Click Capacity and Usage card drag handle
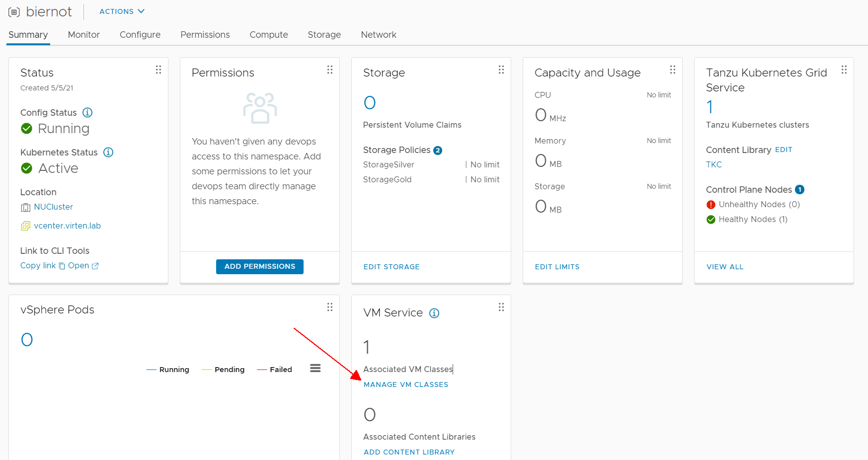Screen dimensions: 868x460 (x=673, y=70)
